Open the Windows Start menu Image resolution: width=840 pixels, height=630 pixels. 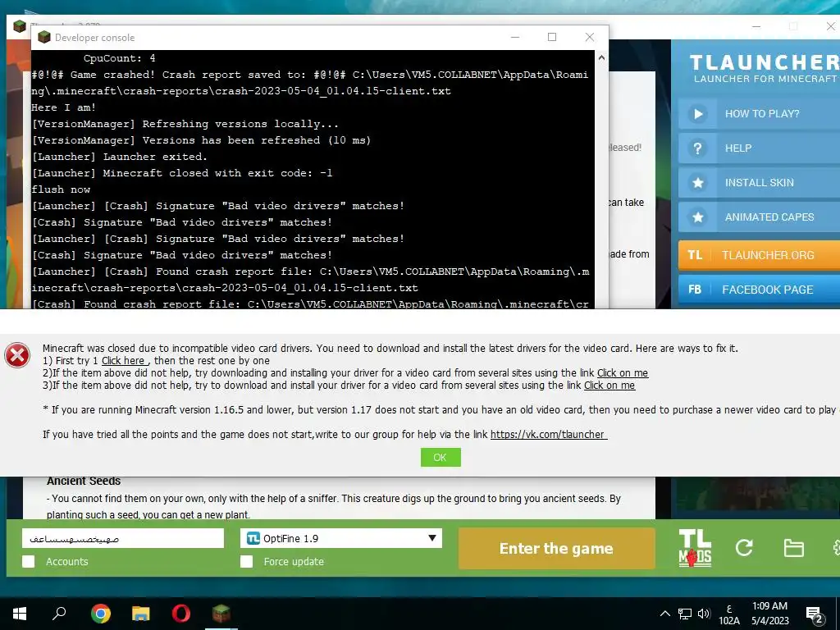20,614
